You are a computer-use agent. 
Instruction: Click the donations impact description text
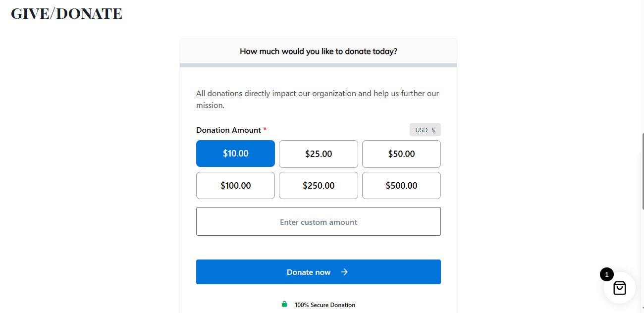coord(317,99)
